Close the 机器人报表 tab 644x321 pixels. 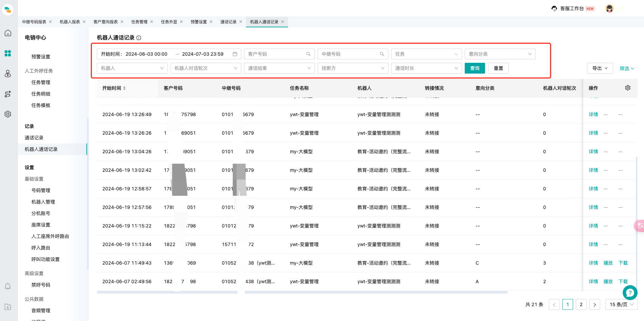pyautogui.click(x=84, y=22)
